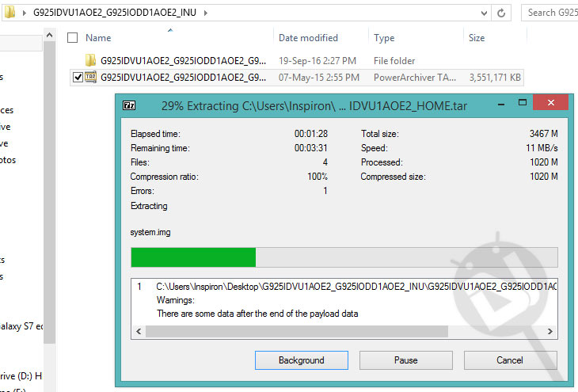Click the TAR archive file icon
The height and width of the screenshot is (392, 578).
(91, 77)
